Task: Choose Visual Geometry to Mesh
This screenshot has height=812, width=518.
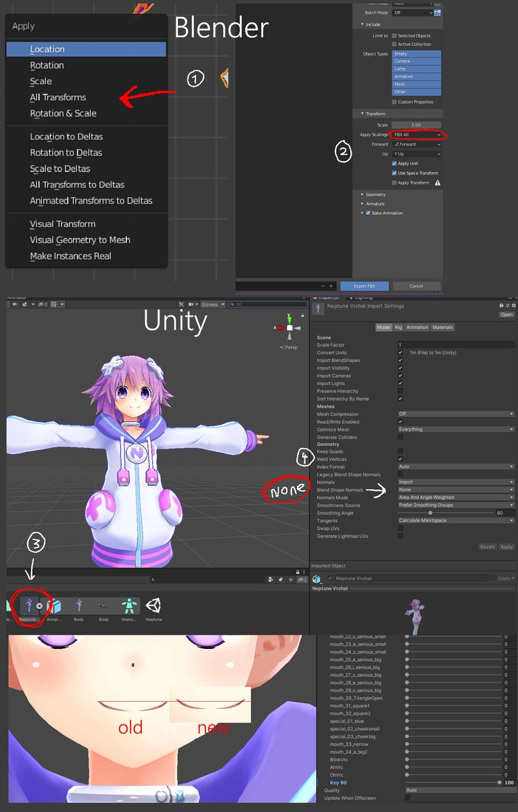Action: click(80, 240)
